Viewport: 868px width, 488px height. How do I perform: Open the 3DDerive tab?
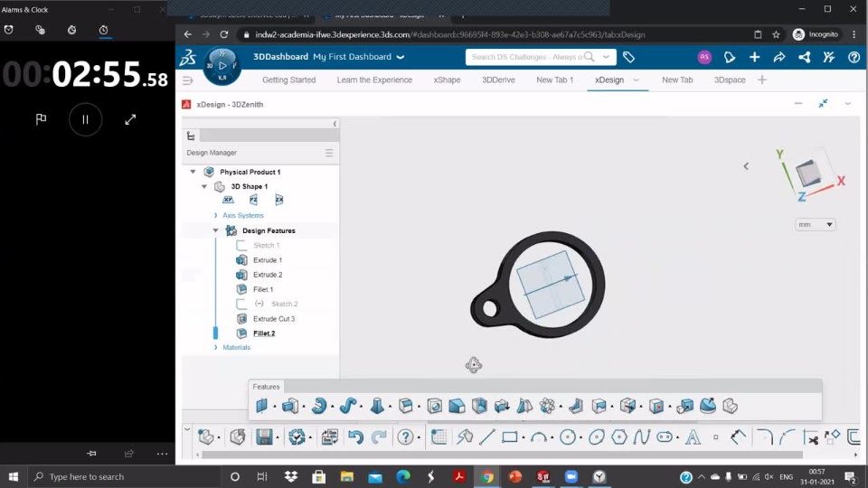point(498,80)
